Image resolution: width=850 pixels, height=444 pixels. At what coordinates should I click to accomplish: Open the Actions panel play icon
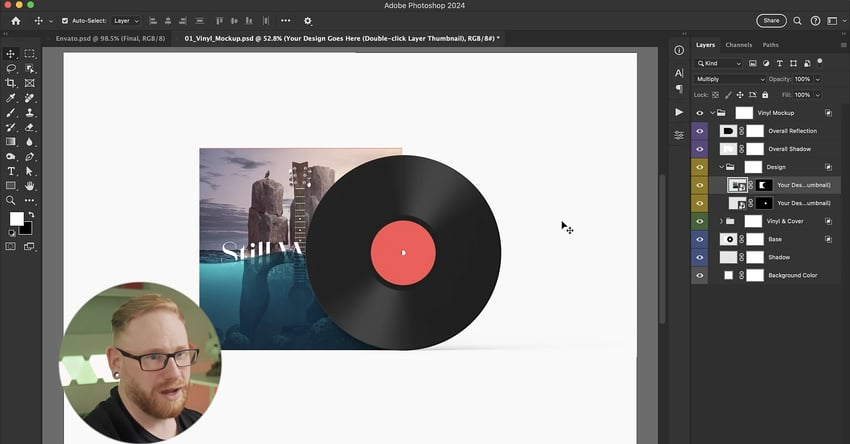coord(679,112)
